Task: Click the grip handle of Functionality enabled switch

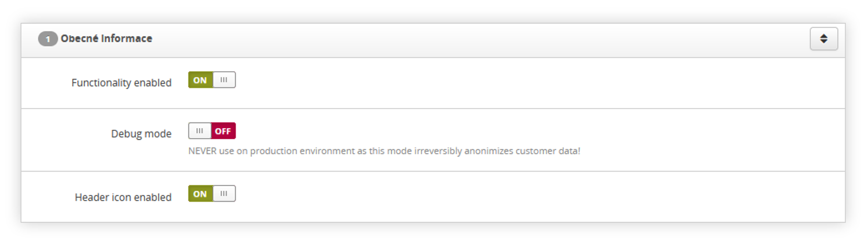Action: point(224,80)
